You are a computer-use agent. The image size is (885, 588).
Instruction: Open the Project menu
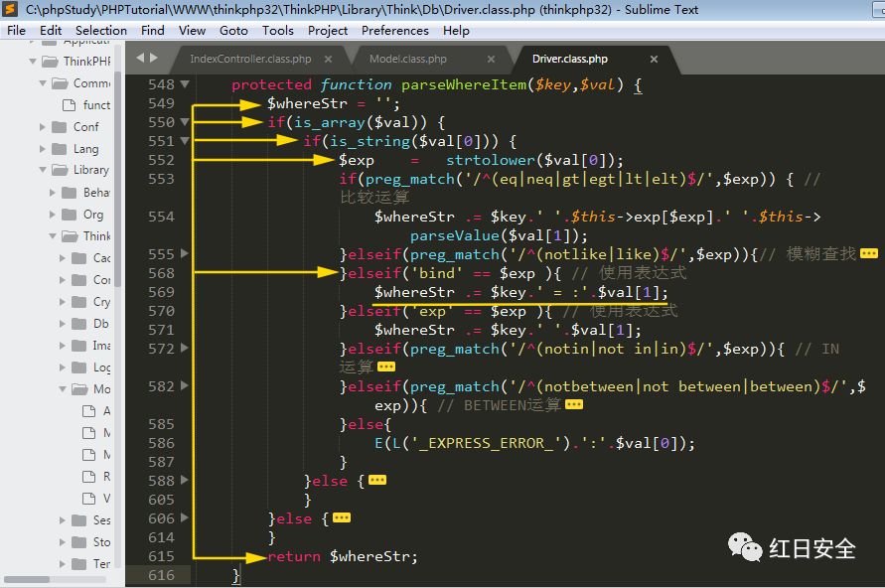(x=328, y=31)
